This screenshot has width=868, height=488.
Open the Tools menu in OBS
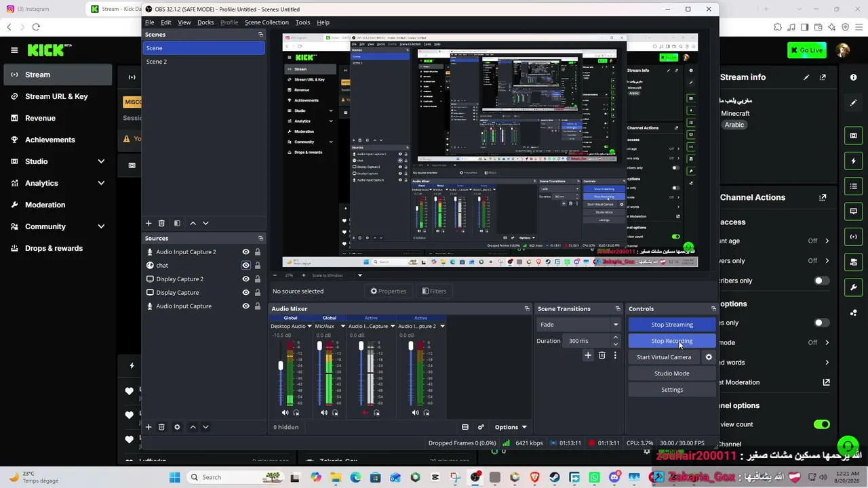coord(302,22)
